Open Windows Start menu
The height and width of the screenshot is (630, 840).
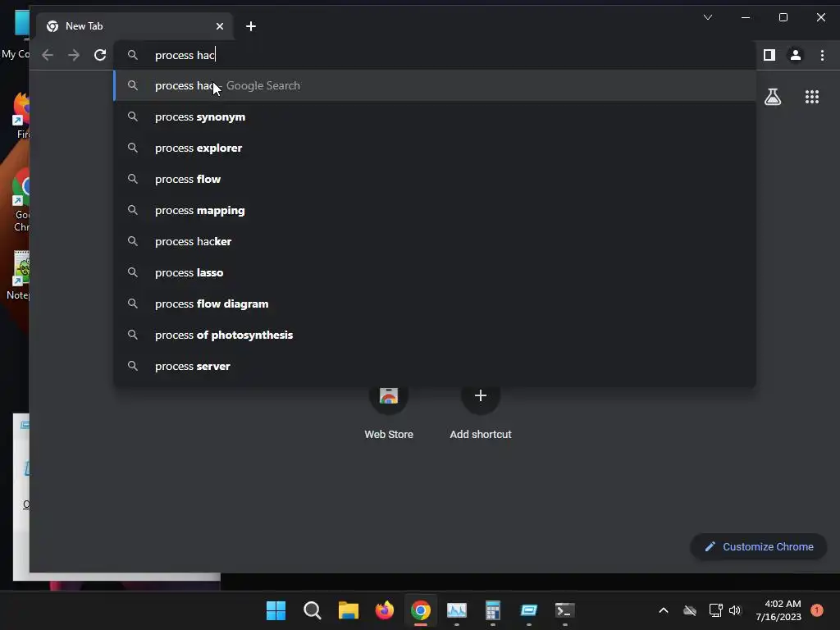pyautogui.click(x=276, y=610)
